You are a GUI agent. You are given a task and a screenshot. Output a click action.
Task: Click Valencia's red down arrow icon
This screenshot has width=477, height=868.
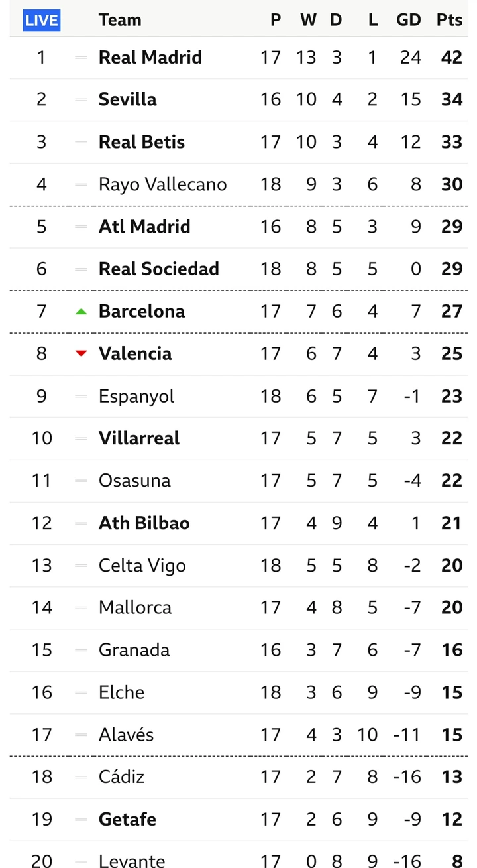point(81,353)
